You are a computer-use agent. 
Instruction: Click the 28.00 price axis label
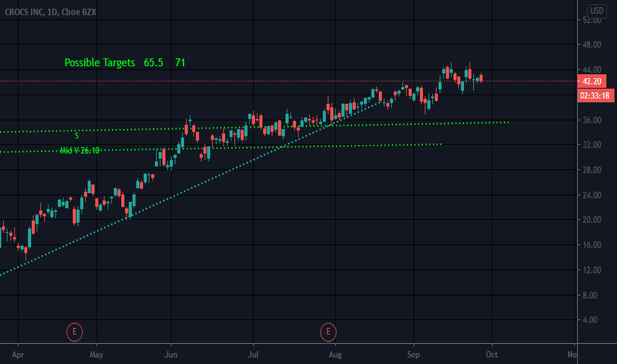[x=592, y=170]
